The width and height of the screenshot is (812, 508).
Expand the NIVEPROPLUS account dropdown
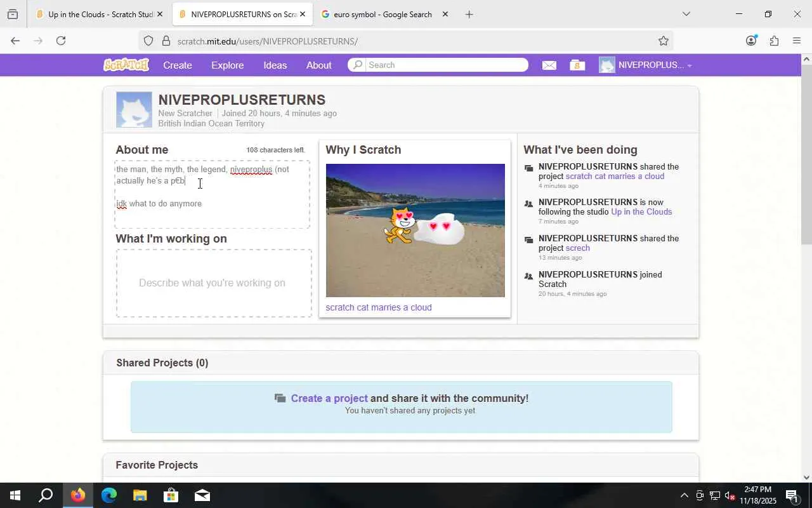click(645, 65)
